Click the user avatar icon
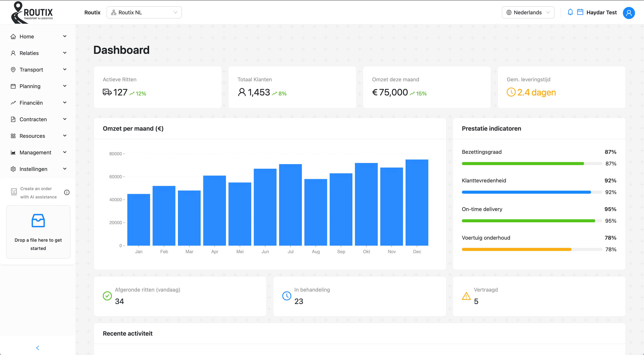This screenshot has height=355, width=644. pos(629,13)
